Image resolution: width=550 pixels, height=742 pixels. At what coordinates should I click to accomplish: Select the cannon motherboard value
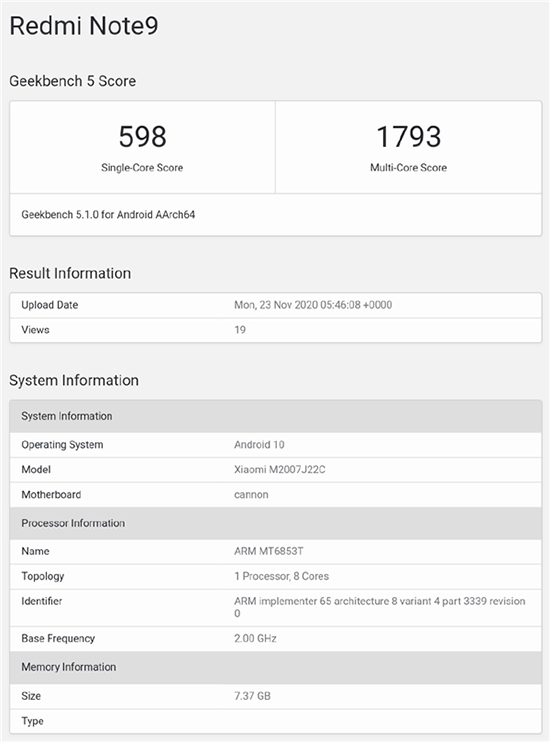(x=251, y=495)
